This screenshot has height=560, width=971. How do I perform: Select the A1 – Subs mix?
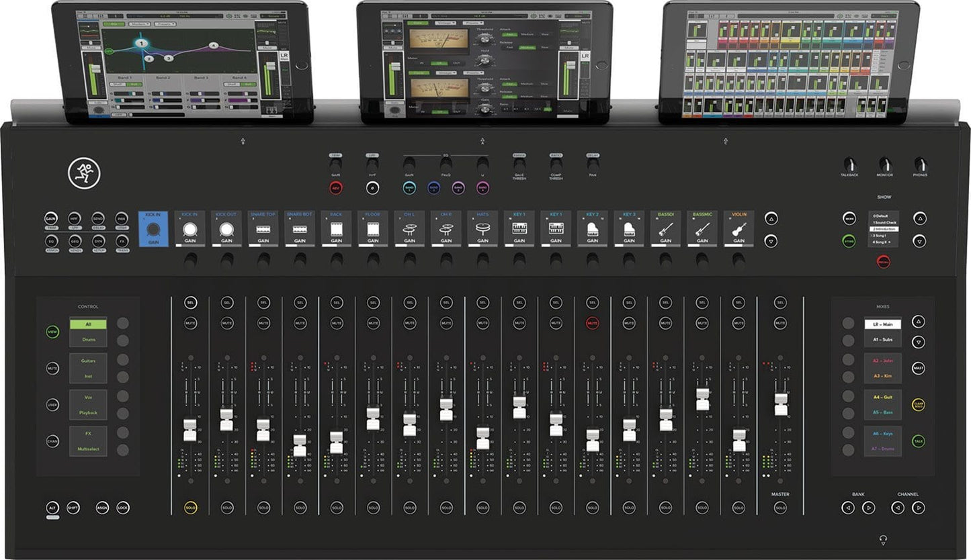coord(882,340)
